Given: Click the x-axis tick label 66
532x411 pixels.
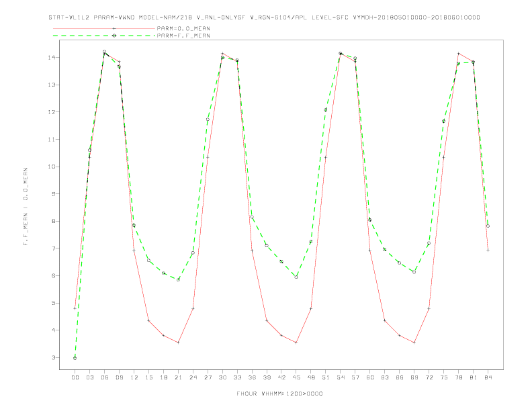Looking at the screenshot, I should [x=400, y=377].
